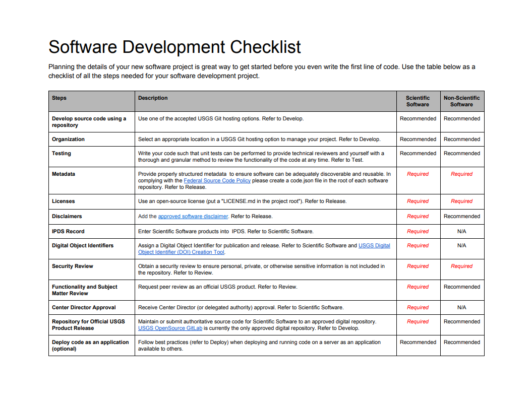Open the Federal Source Code Policy link
Viewport: 532px width, 411px height.
[x=217, y=180]
